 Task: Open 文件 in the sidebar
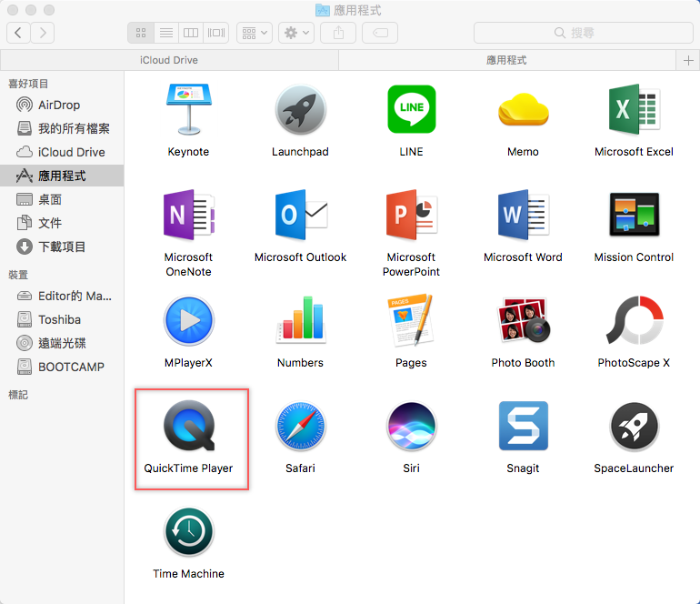coord(62,223)
